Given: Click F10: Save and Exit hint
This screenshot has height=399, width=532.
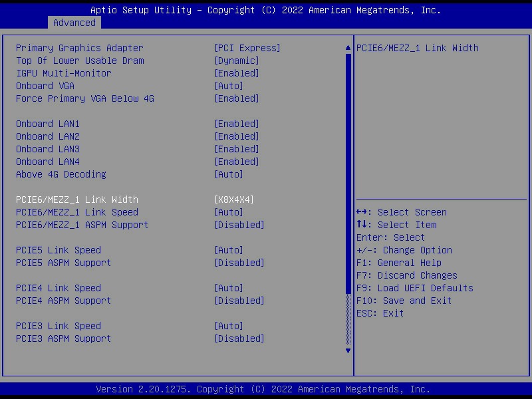Looking at the screenshot, I should tap(404, 301).
